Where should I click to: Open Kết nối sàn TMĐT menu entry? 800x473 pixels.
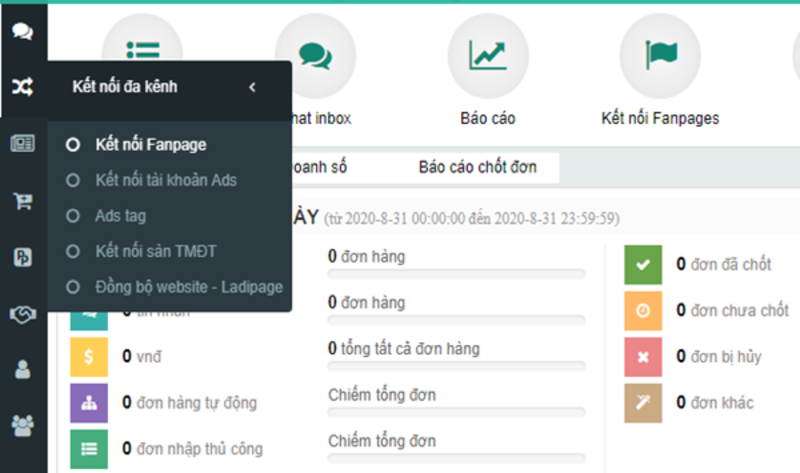pos(155,251)
